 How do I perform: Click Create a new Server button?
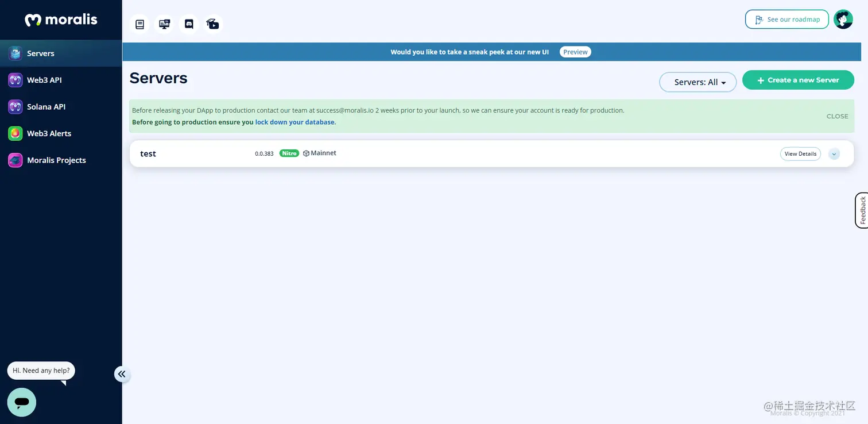(x=798, y=80)
